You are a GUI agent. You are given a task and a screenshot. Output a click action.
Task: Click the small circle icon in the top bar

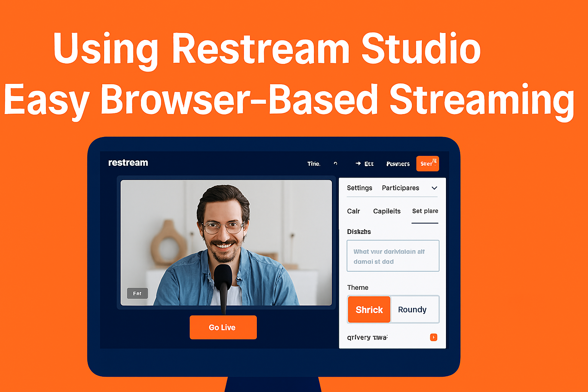pos(335,163)
